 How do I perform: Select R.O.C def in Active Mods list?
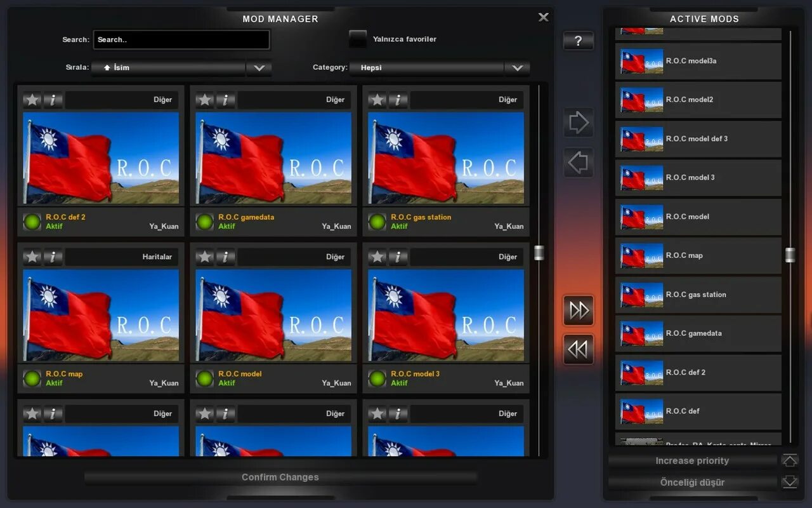tap(698, 411)
